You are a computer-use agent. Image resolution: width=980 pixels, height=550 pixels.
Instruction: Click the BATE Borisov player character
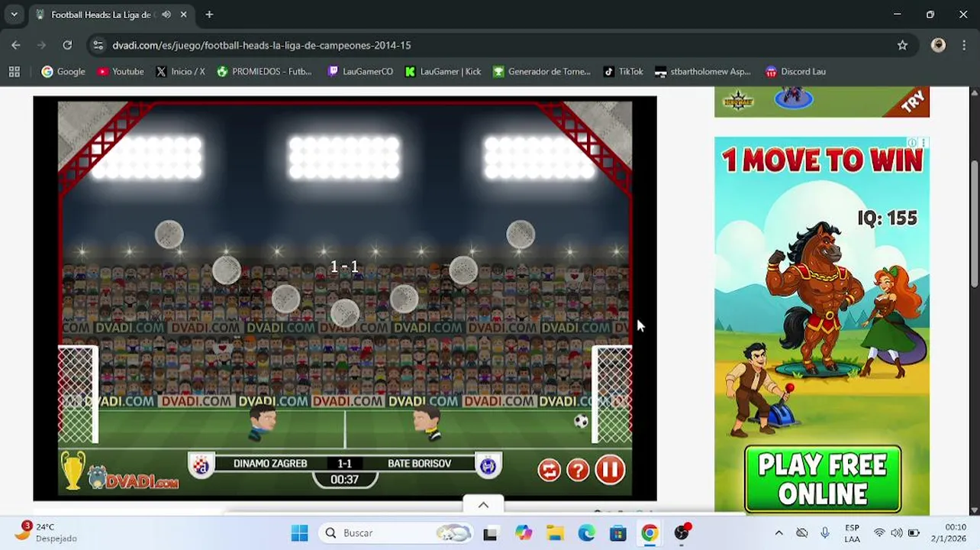[x=427, y=424]
